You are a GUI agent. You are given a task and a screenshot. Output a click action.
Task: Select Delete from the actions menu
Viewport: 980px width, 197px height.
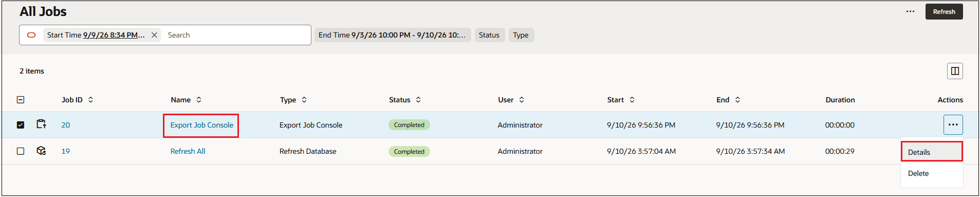tap(932, 173)
